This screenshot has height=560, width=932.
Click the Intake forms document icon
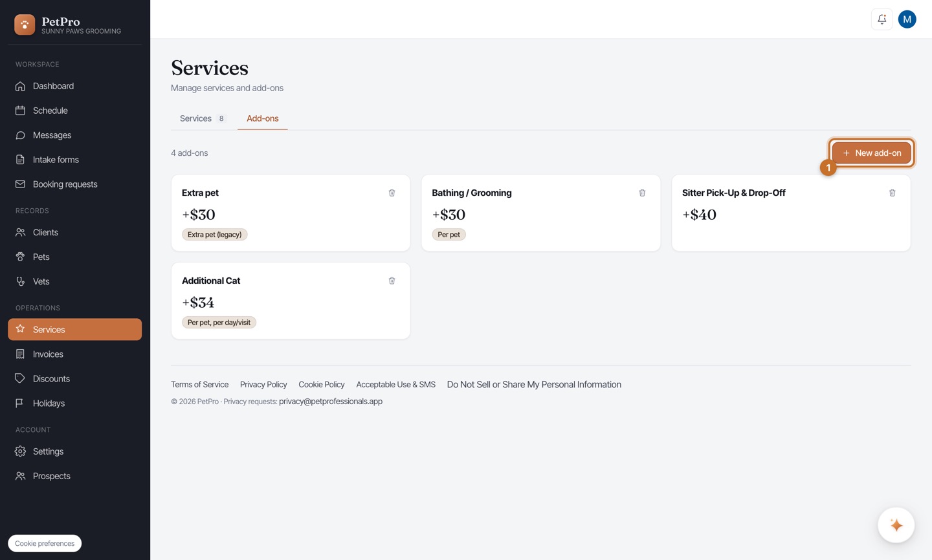pos(21,160)
